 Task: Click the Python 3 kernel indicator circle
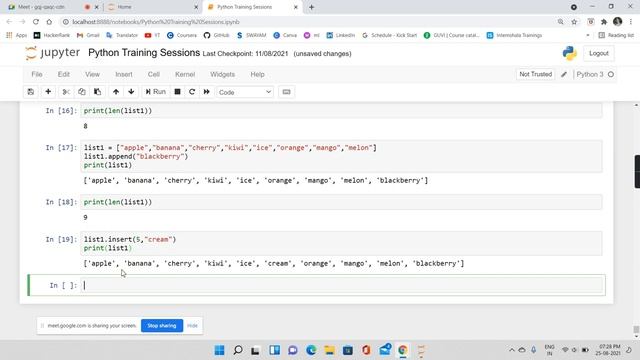coord(611,74)
